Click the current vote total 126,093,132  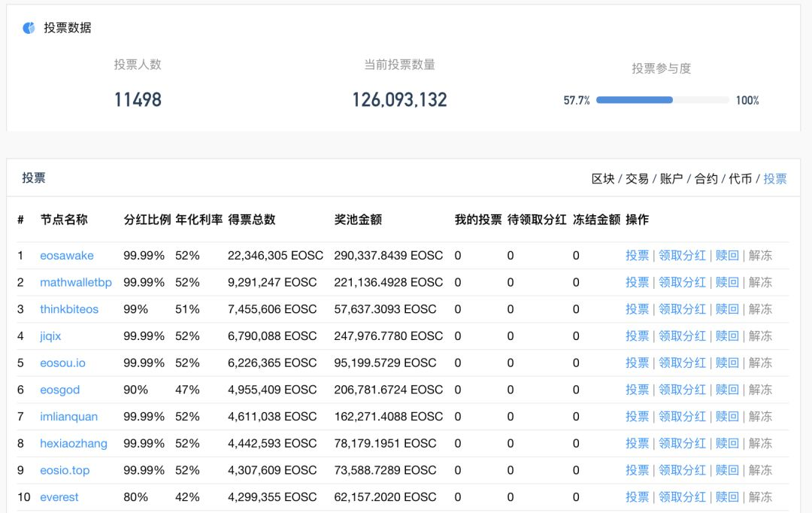pyautogui.click(x=399, y=99)
